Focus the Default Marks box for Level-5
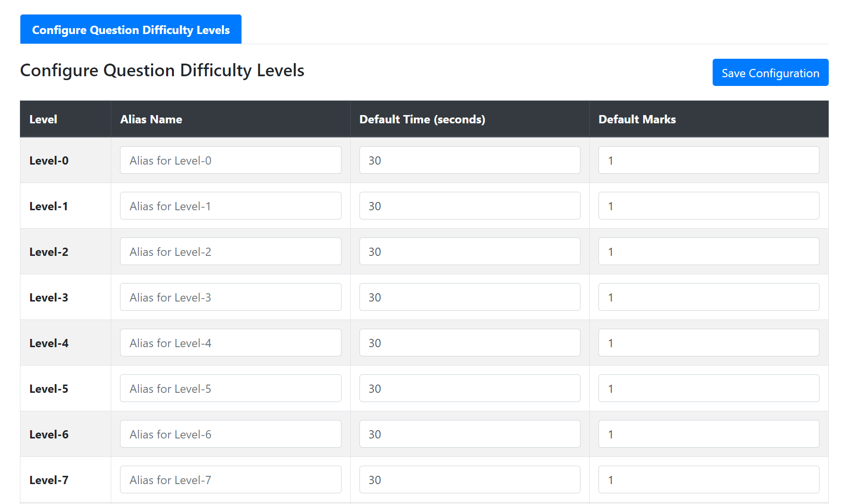 coord(708,388)
